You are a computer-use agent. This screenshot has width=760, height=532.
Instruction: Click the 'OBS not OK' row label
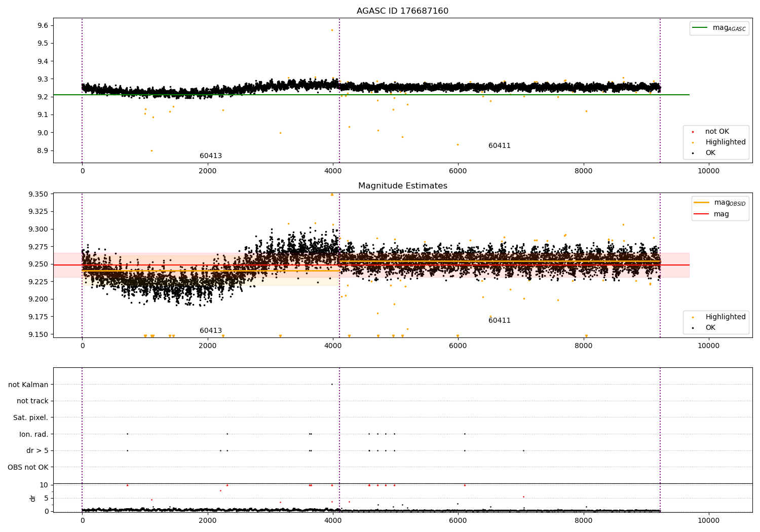click(28, 468)
